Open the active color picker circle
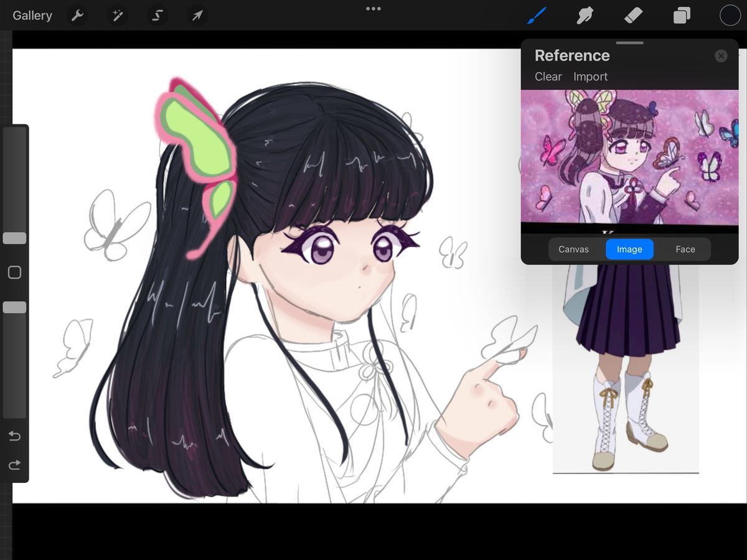747x560 pixels. (x=730, y=16)
